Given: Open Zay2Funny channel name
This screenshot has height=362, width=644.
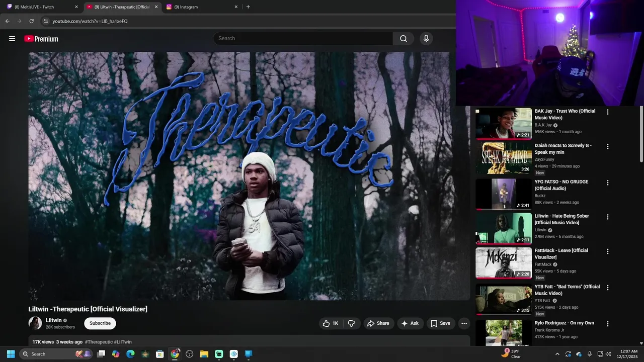Looking at the screenshot, I should tap(544, 159).
